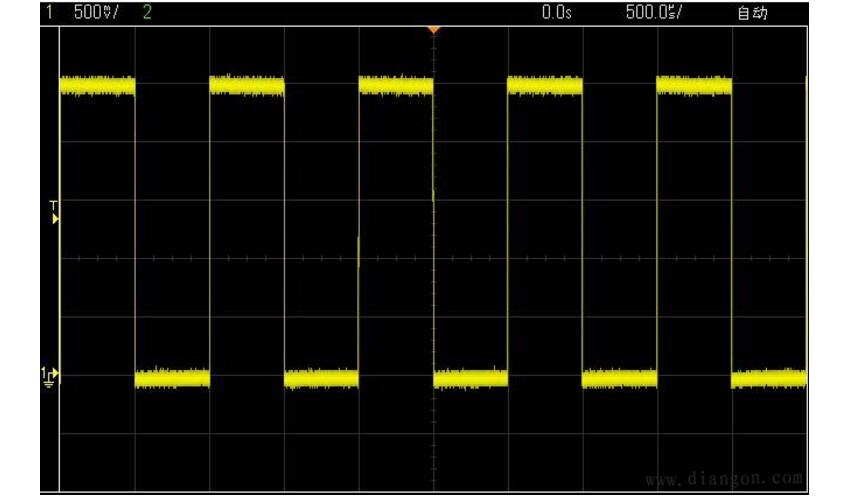858x497 pixels.
Task: Click the orange trigger time reference marker
Action: click(433, 30)
